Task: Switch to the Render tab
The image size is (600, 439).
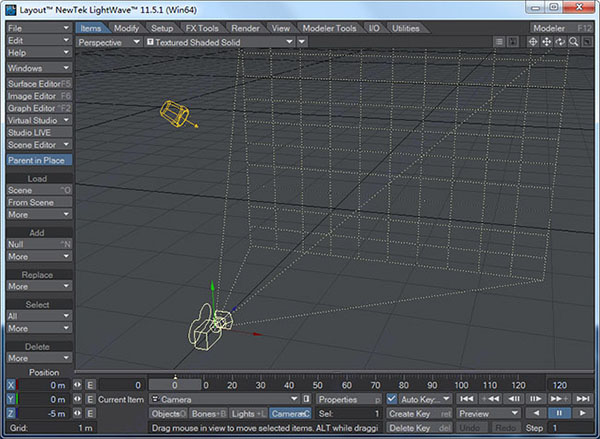Action: click(245, 28)
